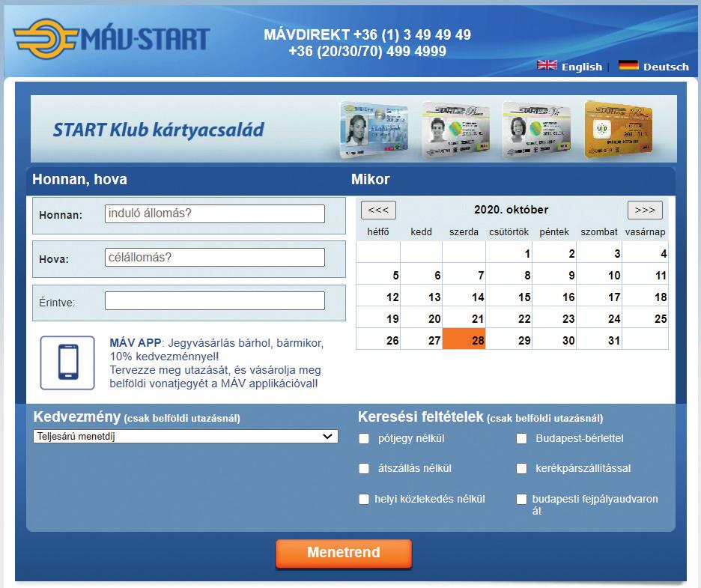Image resolution: width=701 pixels, height=588 pixels.
Task: Click the 'csütörtök' weekday header
Action: [509, 231]
